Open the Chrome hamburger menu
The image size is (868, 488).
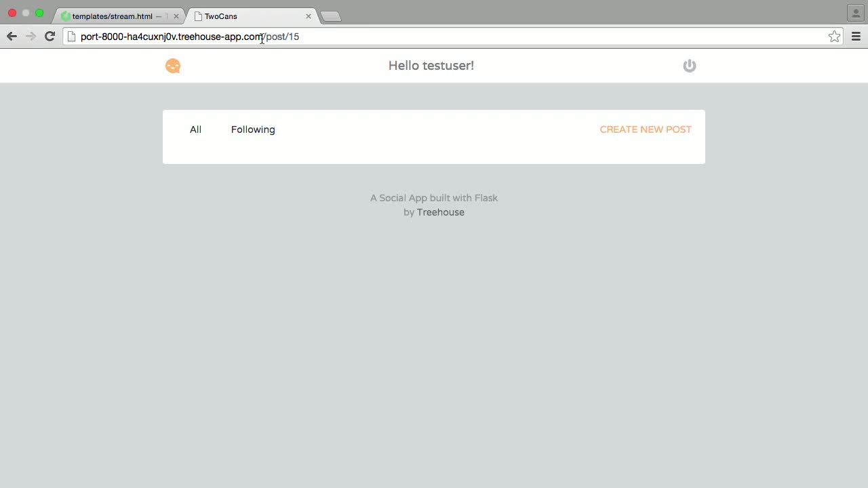[856, 37]
